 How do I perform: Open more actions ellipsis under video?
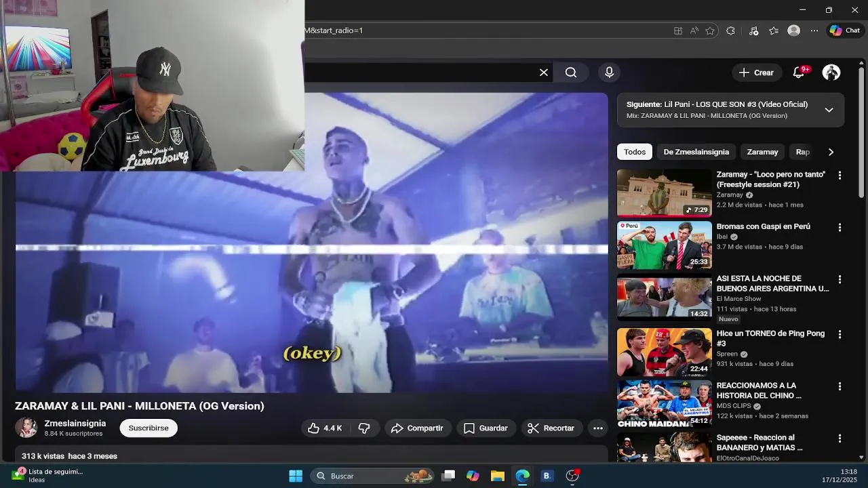click(x=597, y=428)
